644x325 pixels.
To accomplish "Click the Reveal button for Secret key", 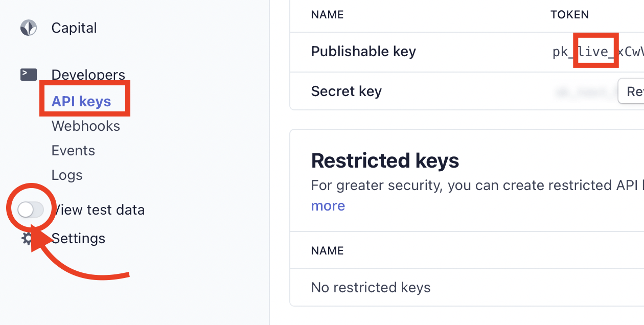I will point(631,91).
